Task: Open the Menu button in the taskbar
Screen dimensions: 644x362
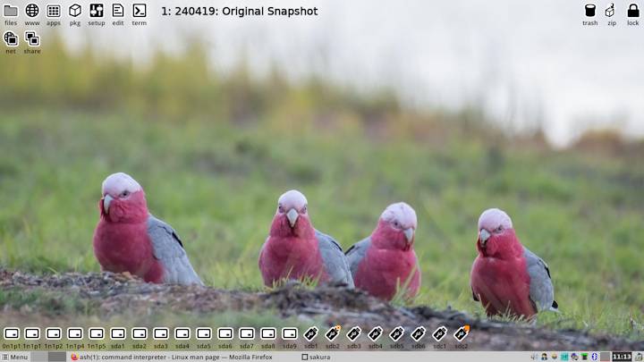Action: click(x=15, y=357)
